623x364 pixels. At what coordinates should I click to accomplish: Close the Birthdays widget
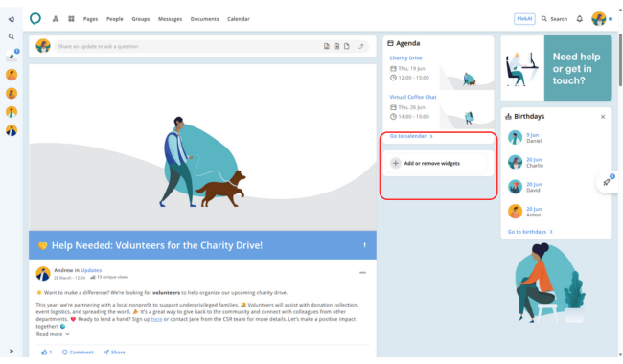[x=603, y=117]
